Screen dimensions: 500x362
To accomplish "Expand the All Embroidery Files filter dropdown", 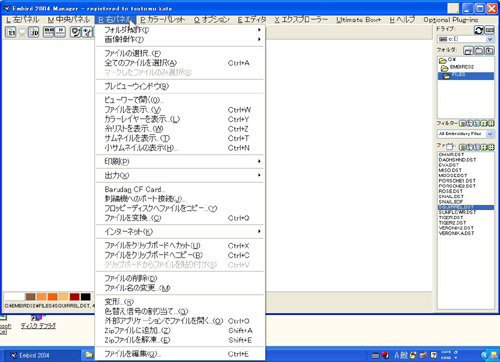I will point(490,134).
